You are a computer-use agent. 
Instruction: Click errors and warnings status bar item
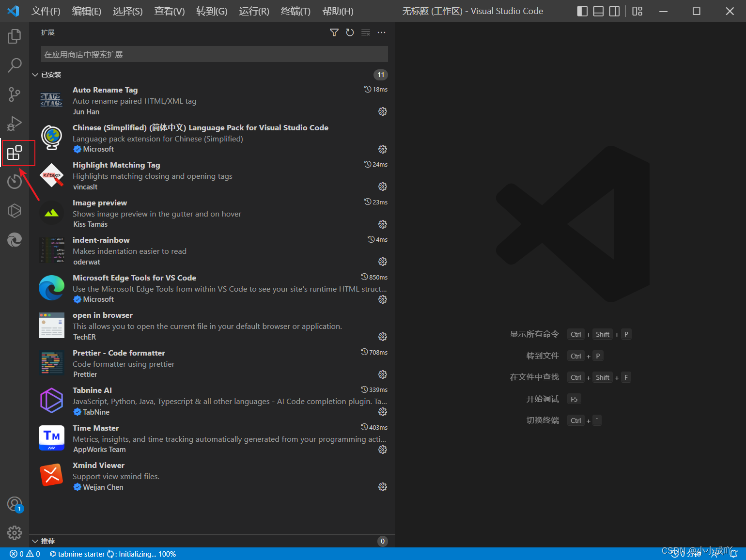click(x=25, y=554)
